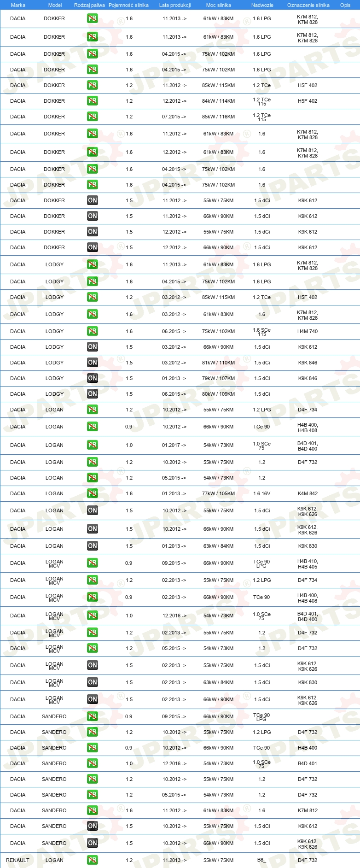This screenshot has height=868, width=360.
Task: Click the Opis column header
Action: pyautogui.click(x=345, y=5)
